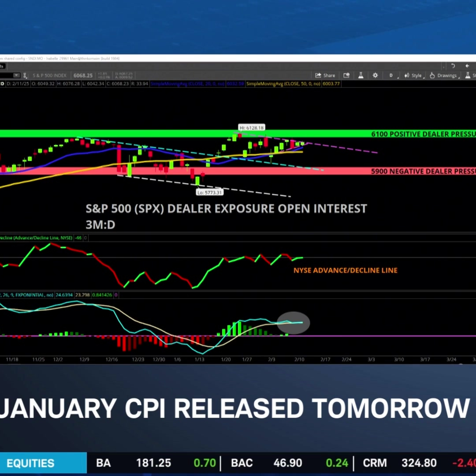Click the orange NYSE ADVANCE/DECLINE LINE annotation
Viewport: 476px width, 476px height.
[345, 270]
